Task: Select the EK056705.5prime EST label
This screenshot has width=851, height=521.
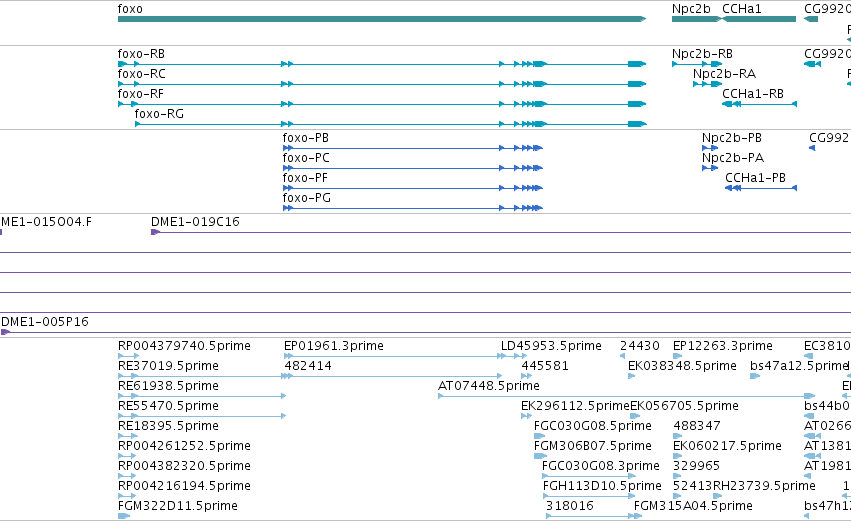Action: [x=684, y=406]
